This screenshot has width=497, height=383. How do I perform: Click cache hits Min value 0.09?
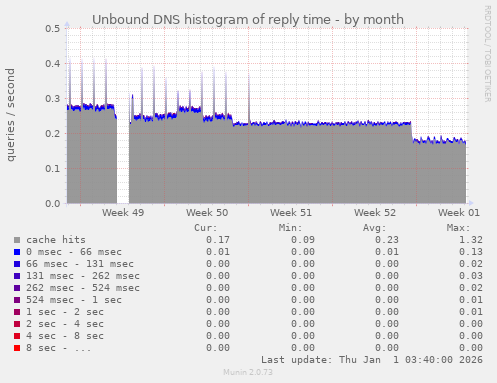[303, 240]
